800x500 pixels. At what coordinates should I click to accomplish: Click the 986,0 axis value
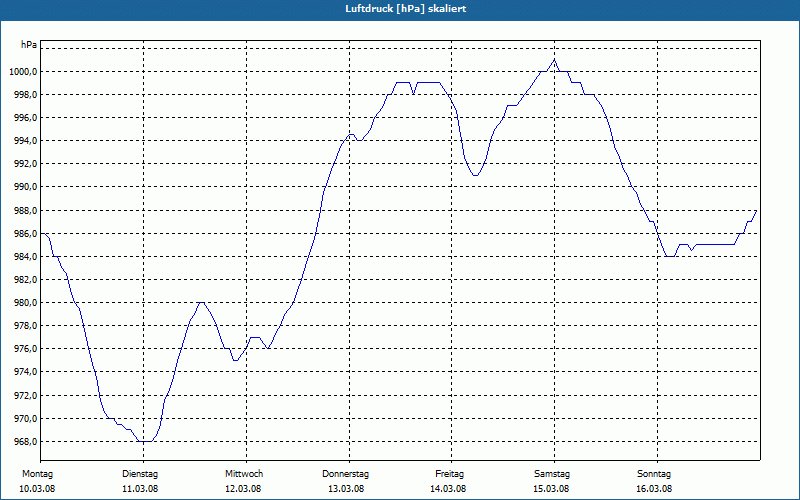click(25, 234)
